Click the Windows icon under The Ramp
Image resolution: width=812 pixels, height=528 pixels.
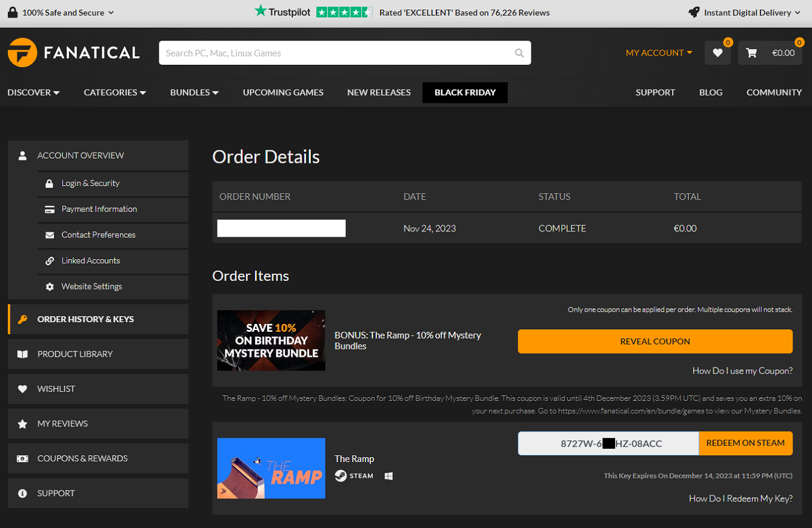coord(388,476)
